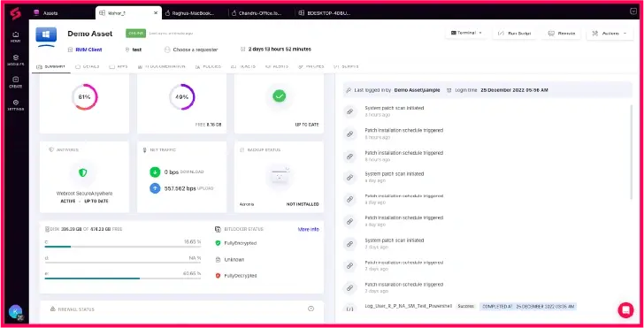Click the green download arrow icon
644x328 pixels.
[x=155, y=172]
